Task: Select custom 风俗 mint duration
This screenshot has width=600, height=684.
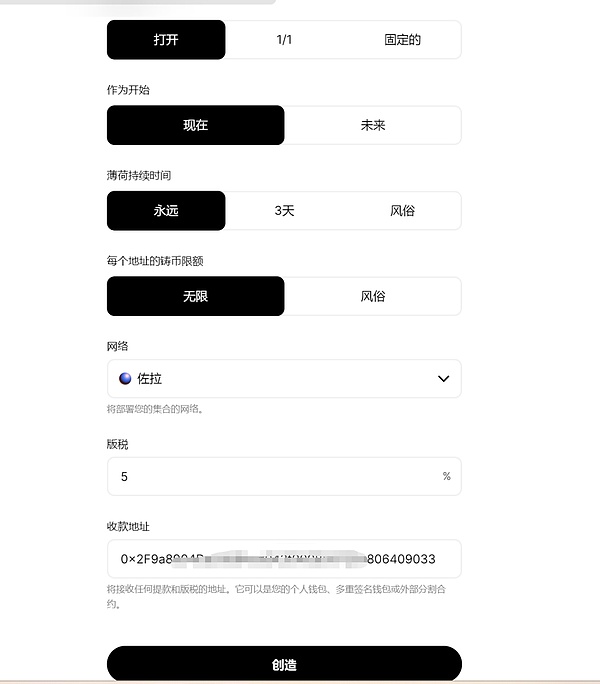Action: [x=402, y=211]
